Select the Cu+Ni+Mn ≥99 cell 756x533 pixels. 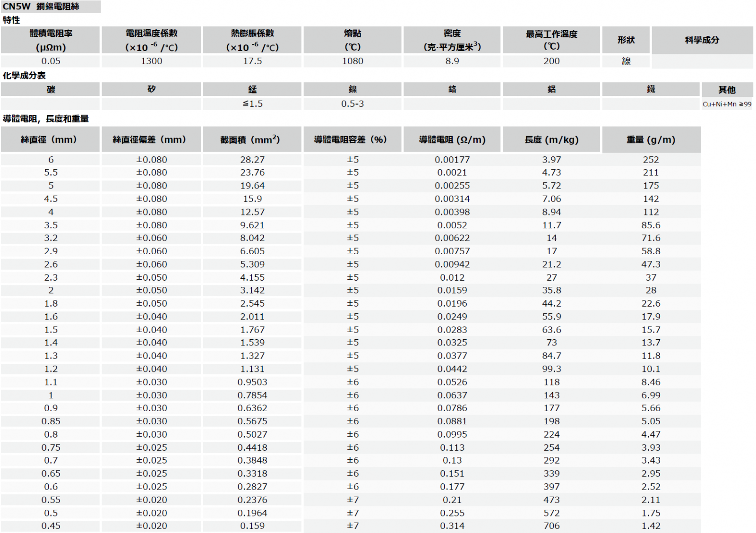click(727, 104)
